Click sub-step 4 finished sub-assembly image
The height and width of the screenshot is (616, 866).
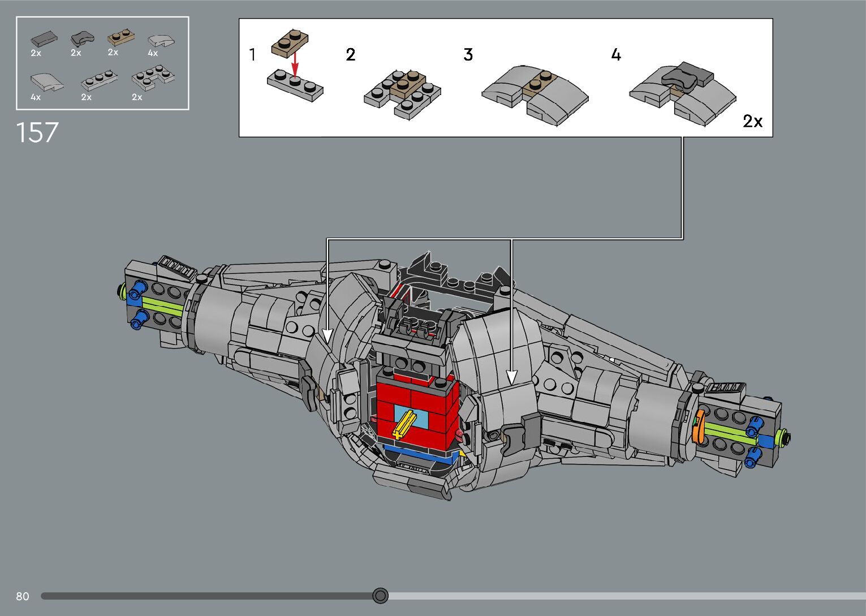682,93
